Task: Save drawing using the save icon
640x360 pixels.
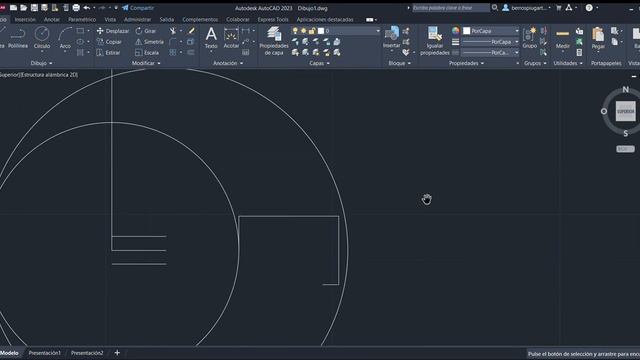Action: pyautogui.click(x=34, y=8)
